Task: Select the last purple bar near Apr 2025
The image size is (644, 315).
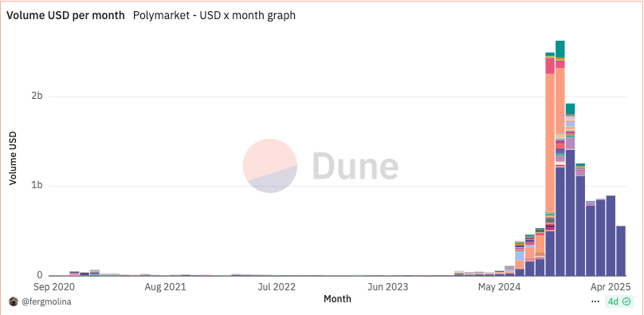Action: point(621,250)
